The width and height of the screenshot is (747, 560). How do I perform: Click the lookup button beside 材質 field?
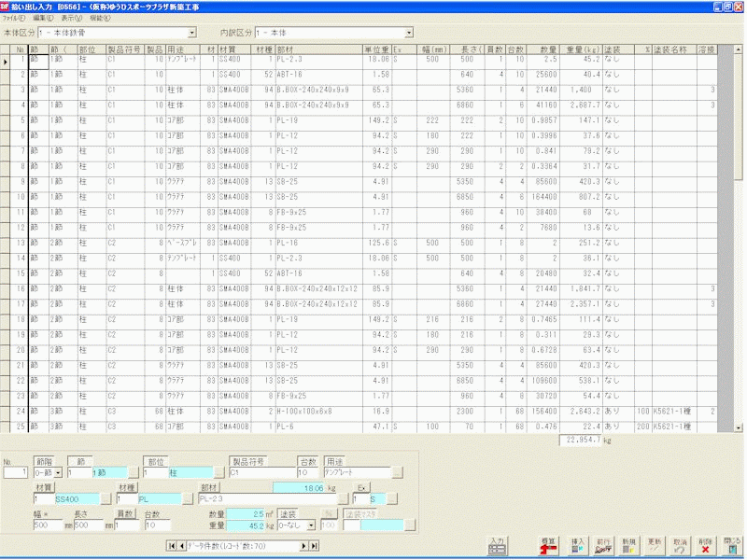(x=106, y=499)
